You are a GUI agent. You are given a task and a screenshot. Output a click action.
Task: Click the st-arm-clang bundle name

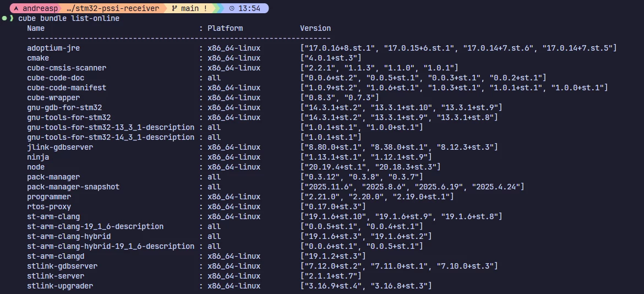(x=53, y=216)
